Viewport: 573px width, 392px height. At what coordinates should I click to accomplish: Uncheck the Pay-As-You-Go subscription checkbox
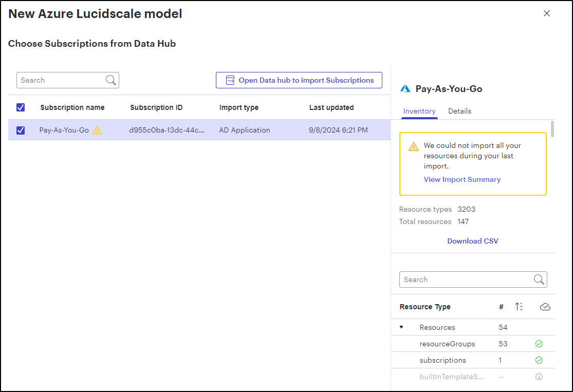pyautogui.click(x=21, y=130)
